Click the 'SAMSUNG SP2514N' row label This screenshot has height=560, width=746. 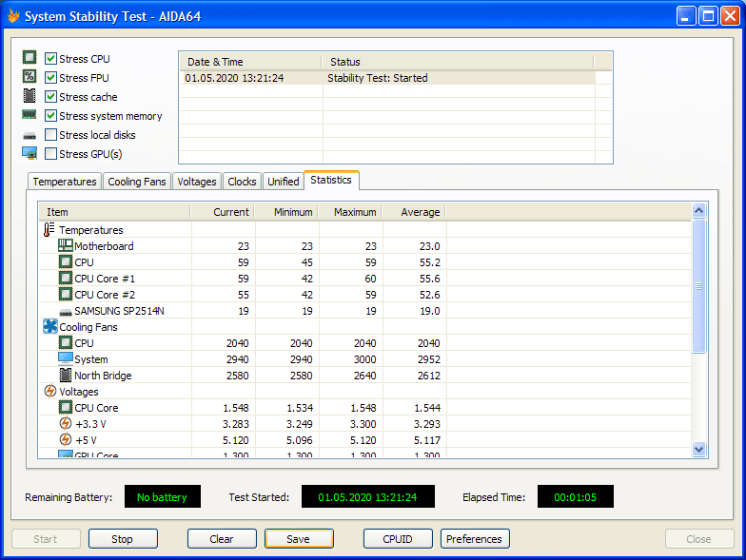pyautogui.click(x=120, y=311)
